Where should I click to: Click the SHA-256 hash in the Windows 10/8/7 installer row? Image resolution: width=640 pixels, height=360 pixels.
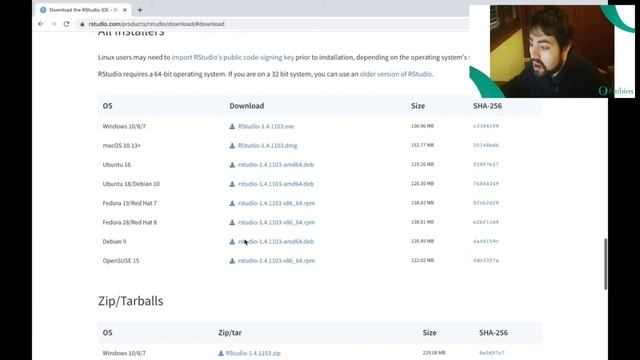[486, 126]
